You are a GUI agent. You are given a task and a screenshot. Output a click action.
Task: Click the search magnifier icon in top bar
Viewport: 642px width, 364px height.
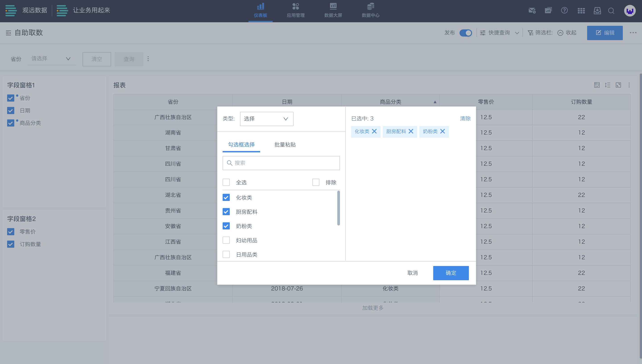coord(611,10)
